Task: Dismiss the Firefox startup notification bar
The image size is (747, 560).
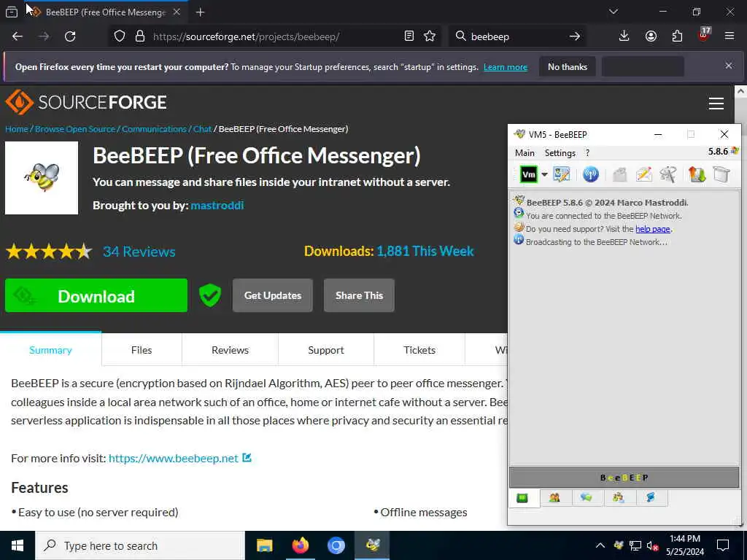Action: pos(729,66)
